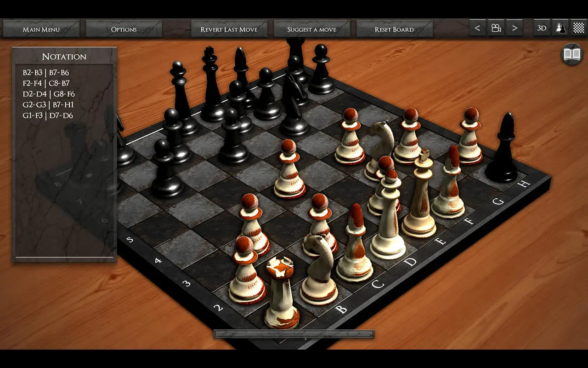Click Suggest a Move button
Viewport: 588px width, 368px height.
tap(312, 29)
